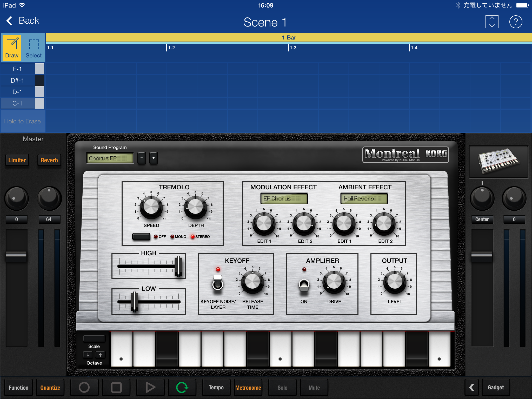Open the Chorus EP sound program selector
Screen dimensions: 532x399
click(x=110, y=158)
